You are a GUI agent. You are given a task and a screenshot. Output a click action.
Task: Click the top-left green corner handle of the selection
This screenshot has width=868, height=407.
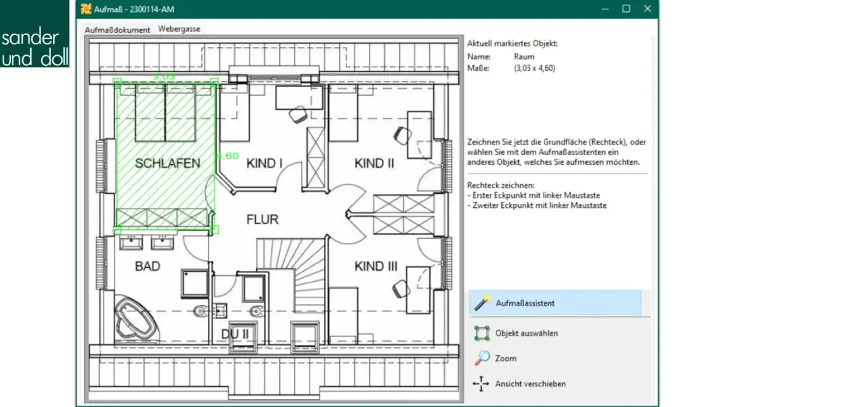click(117, 83)
